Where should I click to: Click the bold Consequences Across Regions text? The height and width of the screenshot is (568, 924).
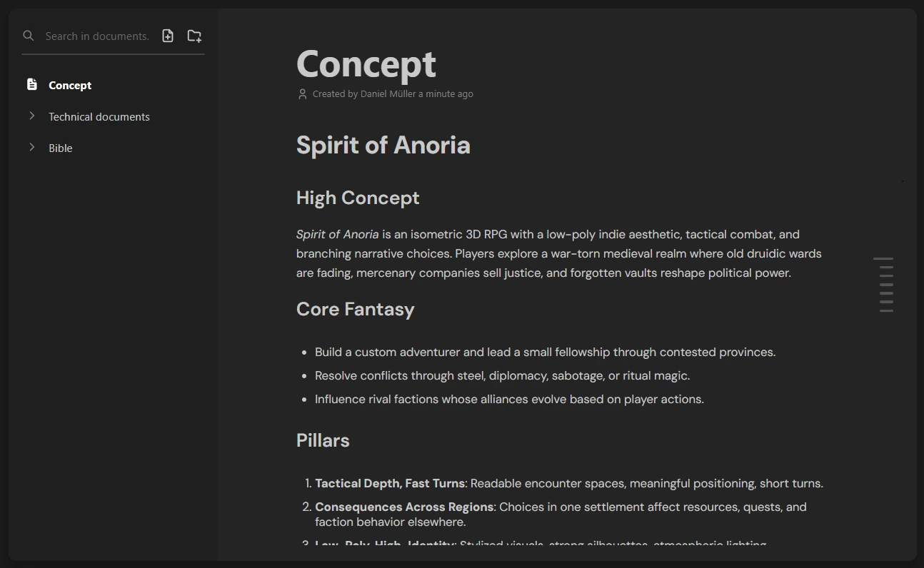click(x=404, y=507)
